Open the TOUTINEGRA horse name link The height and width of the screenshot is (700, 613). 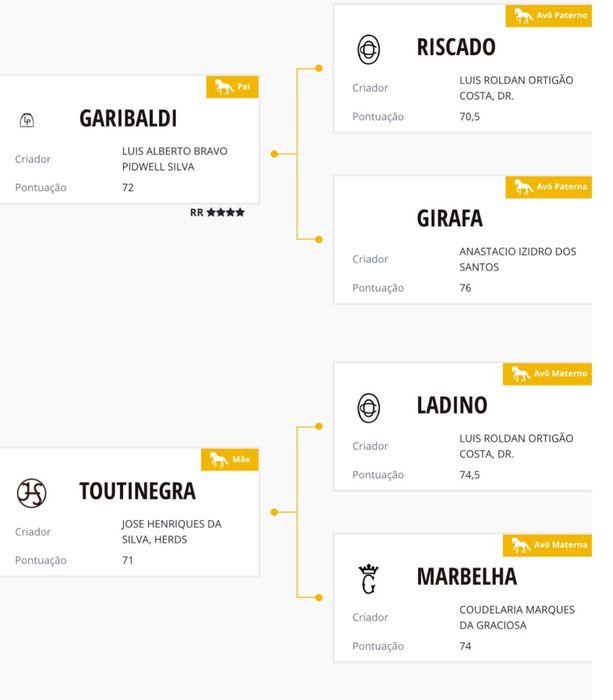click(x=137, y=491)
